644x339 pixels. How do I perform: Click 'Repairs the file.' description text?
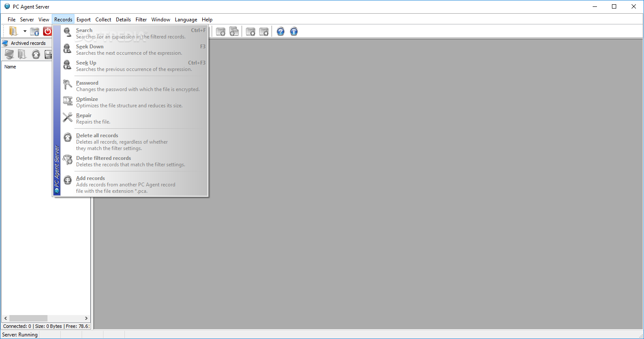93,122
